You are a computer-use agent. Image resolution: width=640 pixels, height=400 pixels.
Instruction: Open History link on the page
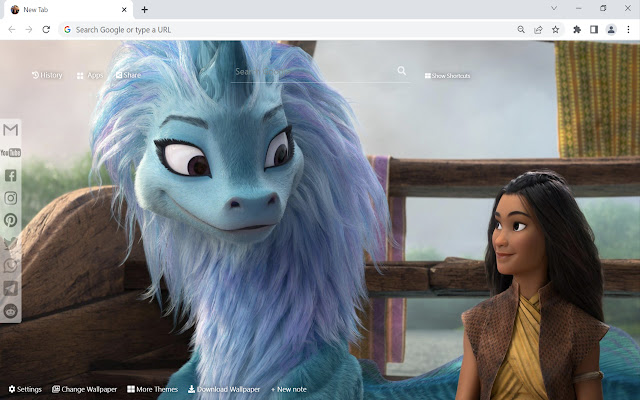coord(47,75)
